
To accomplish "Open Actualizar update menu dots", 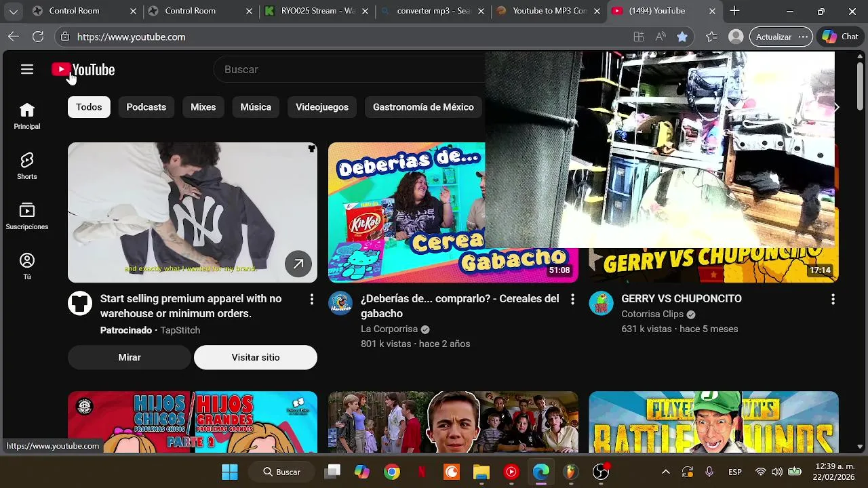I will coord(804,37).
